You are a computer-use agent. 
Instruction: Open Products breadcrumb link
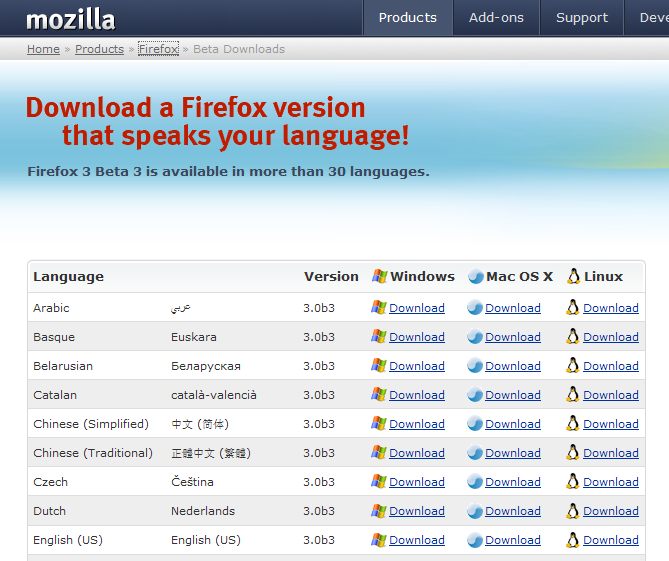click(x=99, y=49)
